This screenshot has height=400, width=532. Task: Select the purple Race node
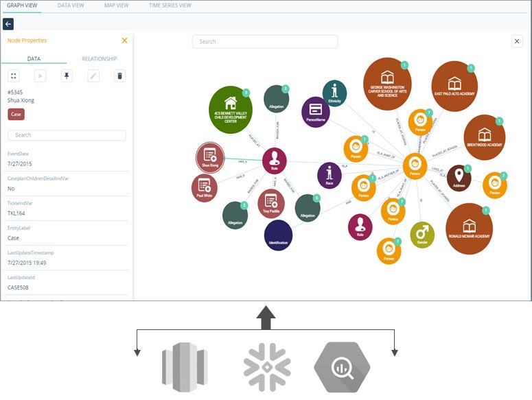329,175
